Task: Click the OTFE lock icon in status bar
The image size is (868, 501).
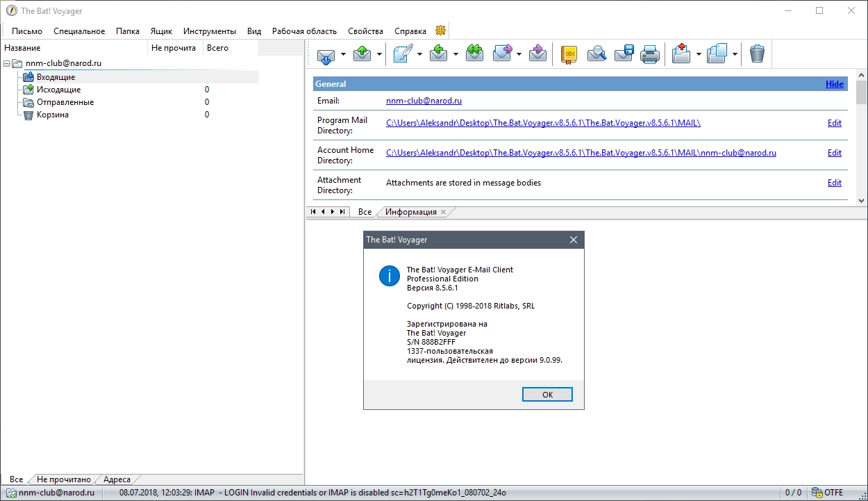Action: [x=817, y=493]
